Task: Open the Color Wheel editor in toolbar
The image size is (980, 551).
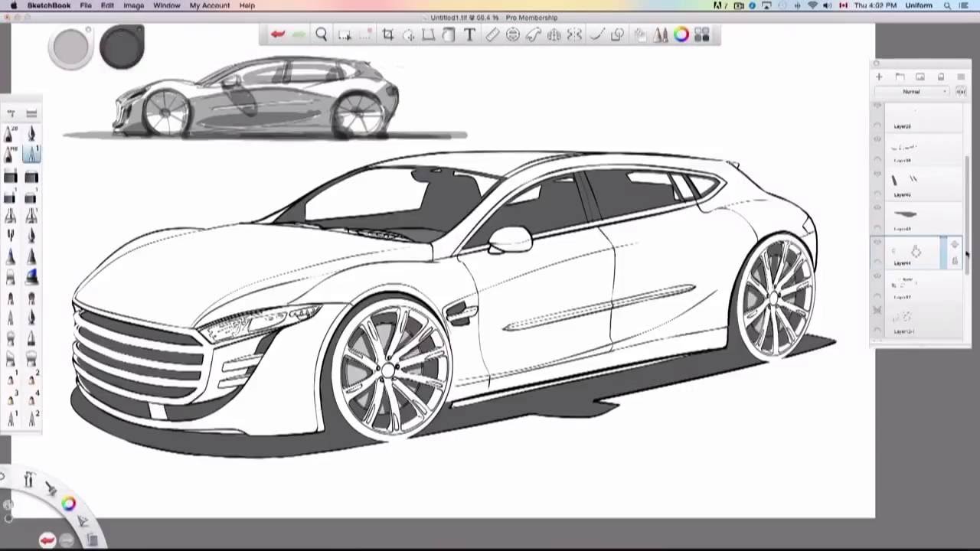Action: 681,34
